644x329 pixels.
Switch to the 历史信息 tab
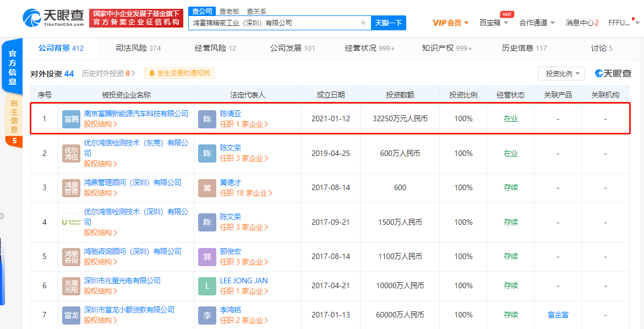click(x=525, y=48)
